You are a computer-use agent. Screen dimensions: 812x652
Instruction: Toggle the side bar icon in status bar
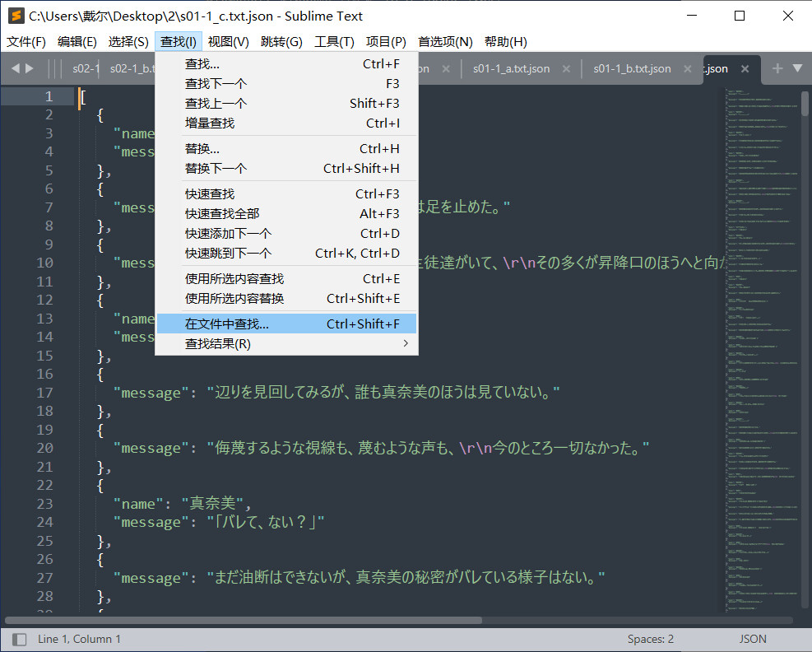(x=20, y=639)
